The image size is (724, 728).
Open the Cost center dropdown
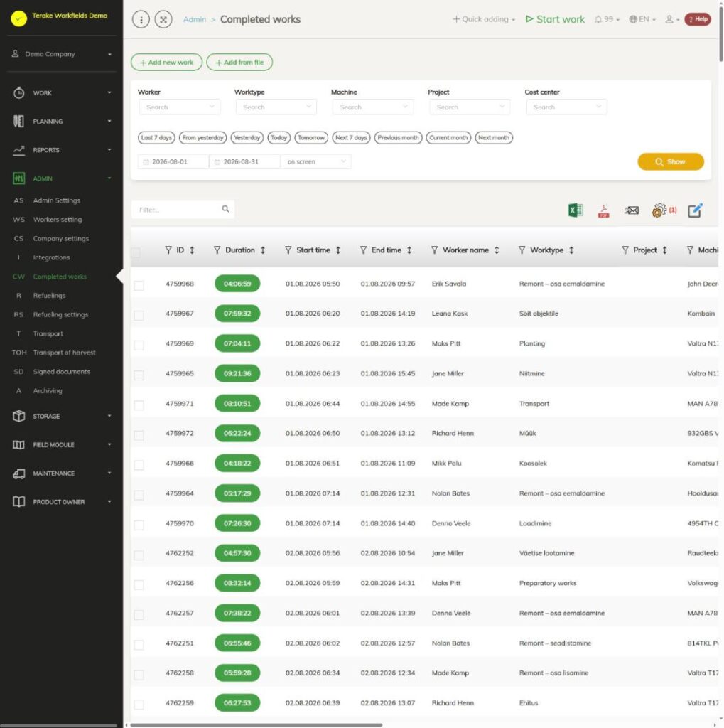pos(566,107)
